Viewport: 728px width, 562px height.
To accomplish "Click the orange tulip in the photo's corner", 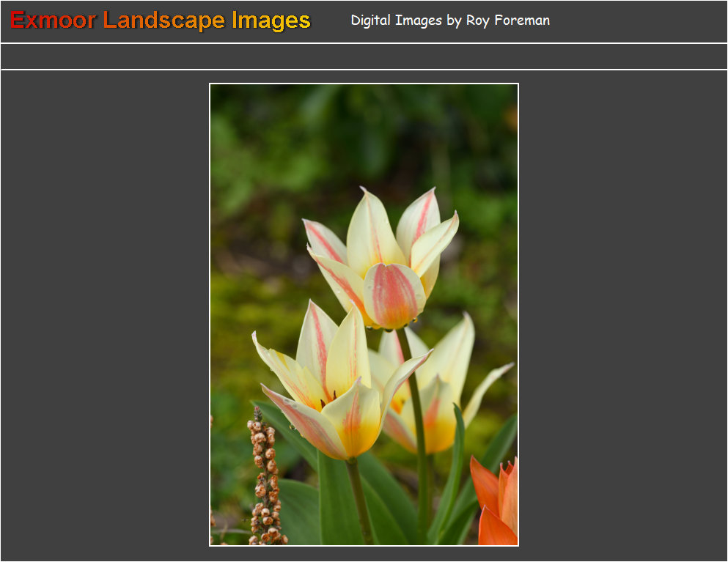I will [497, 506].
